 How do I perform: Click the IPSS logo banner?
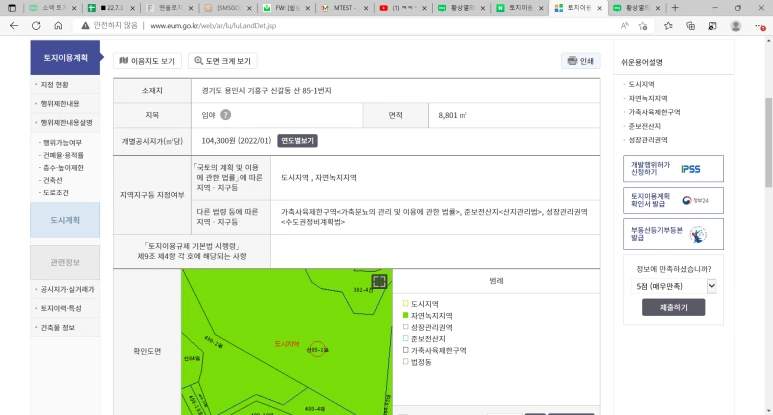coord(691,169)
